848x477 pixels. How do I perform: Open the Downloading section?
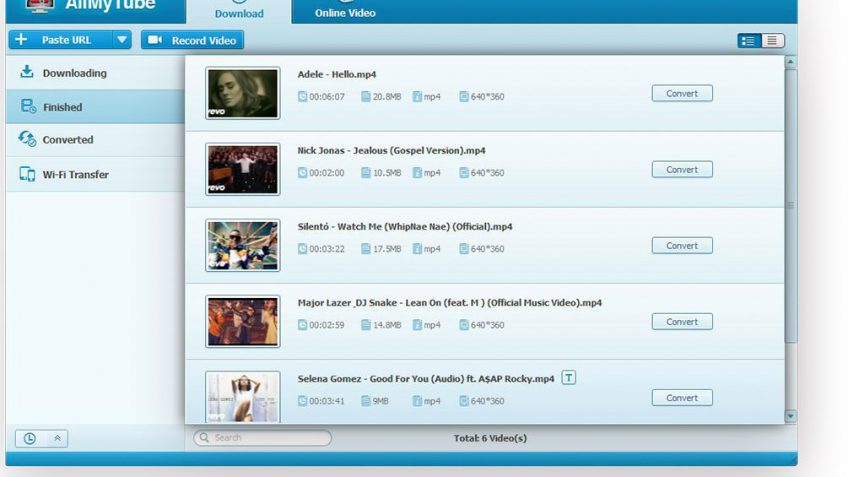(95, 73)
